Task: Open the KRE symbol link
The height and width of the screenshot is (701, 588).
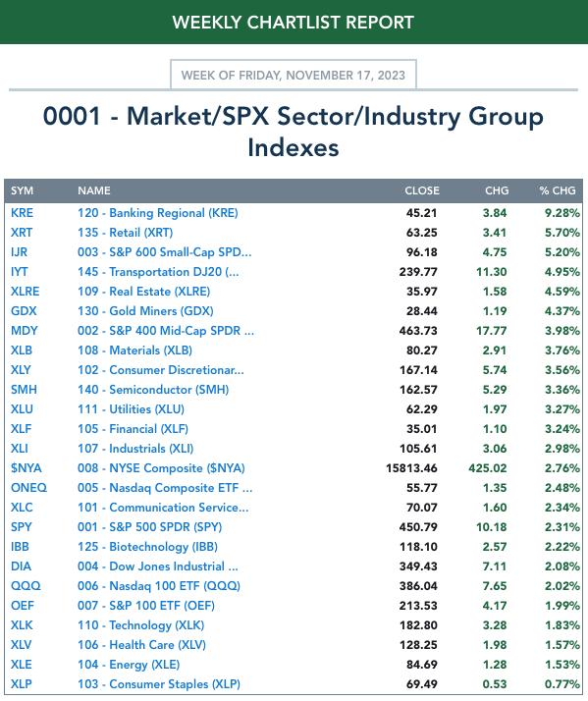Action: [22, 213]
